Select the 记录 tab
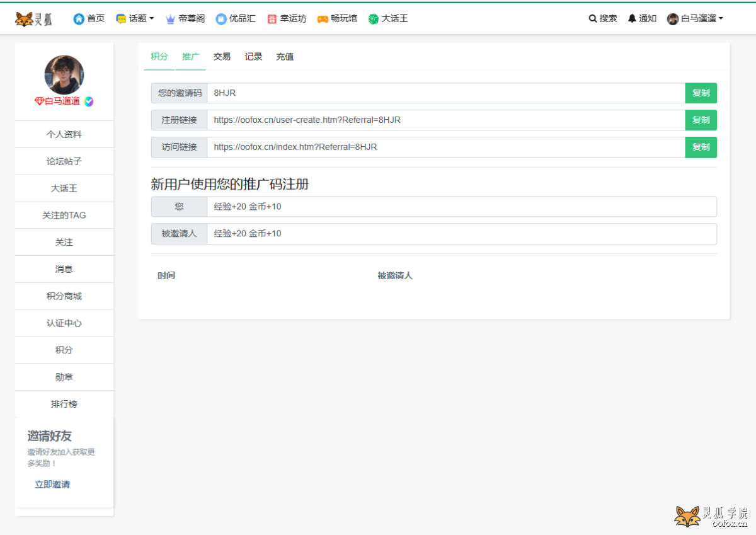 tap(253, 57)
